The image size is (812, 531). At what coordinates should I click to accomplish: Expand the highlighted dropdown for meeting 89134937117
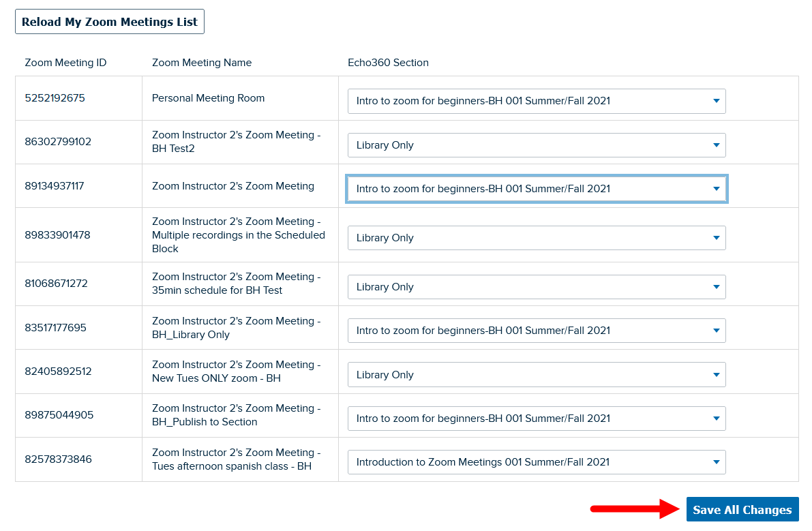point(537,189)
